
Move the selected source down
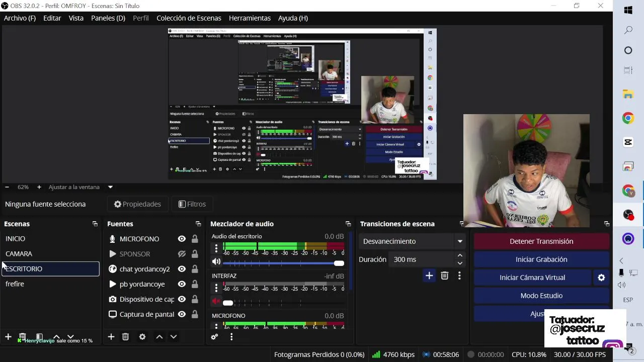tap(174, 337)
